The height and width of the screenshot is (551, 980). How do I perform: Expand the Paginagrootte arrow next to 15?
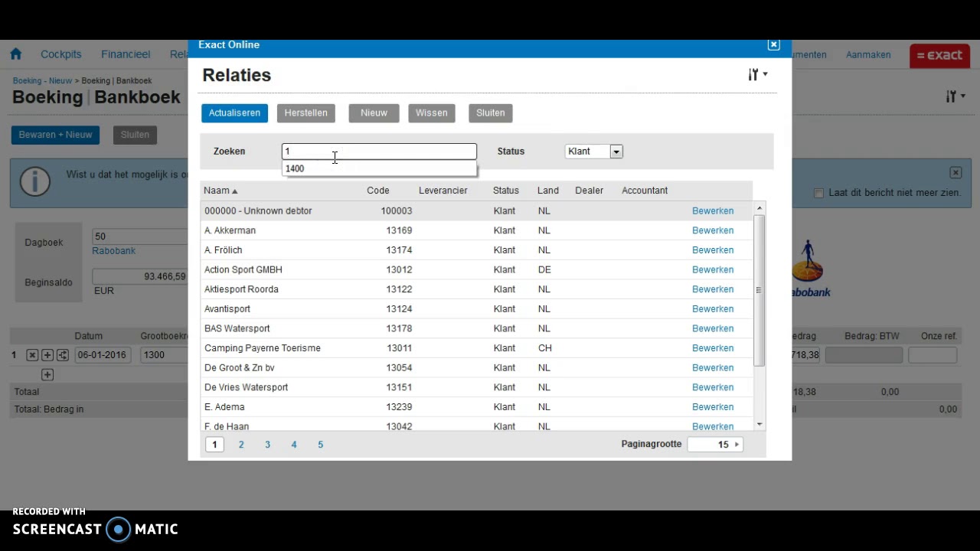coord(737,445)
